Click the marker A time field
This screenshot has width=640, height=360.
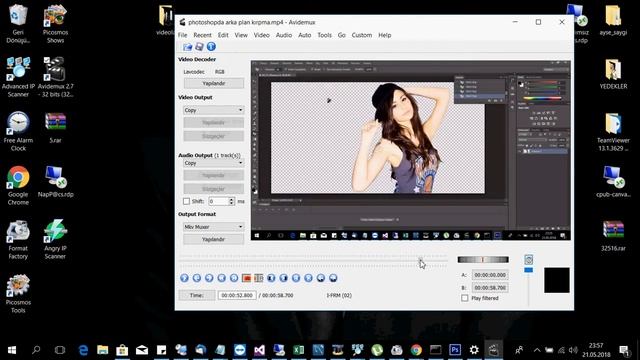click(490, 275)
